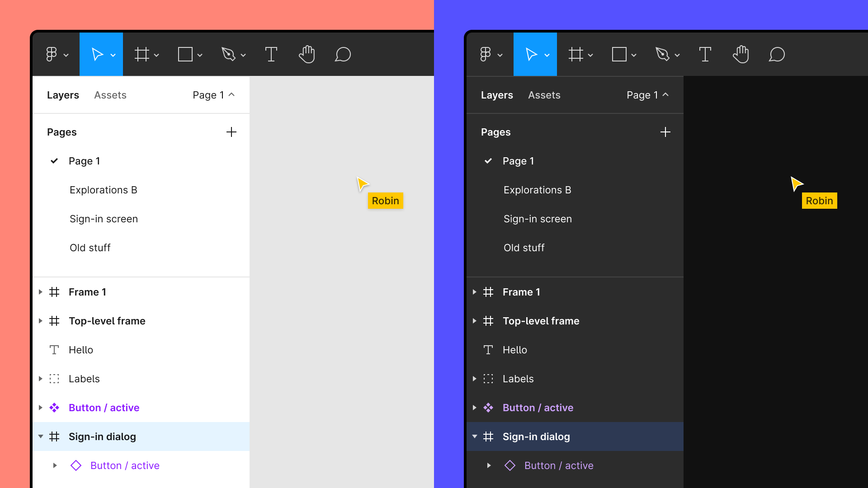Expand the Labels group
Screen dimensions: 868x488
[x=40, y=378]
